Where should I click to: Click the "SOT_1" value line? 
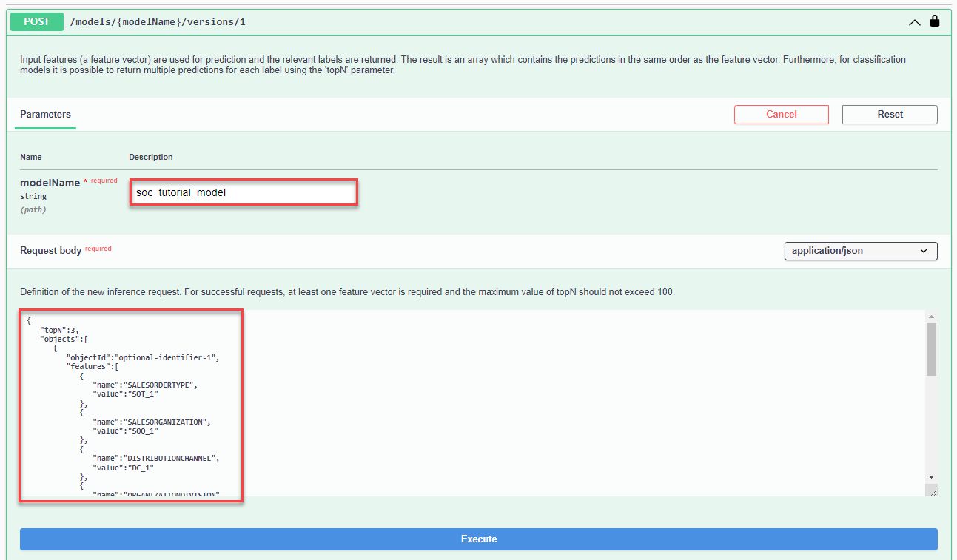pyautogui.click(x=126, y=394)
